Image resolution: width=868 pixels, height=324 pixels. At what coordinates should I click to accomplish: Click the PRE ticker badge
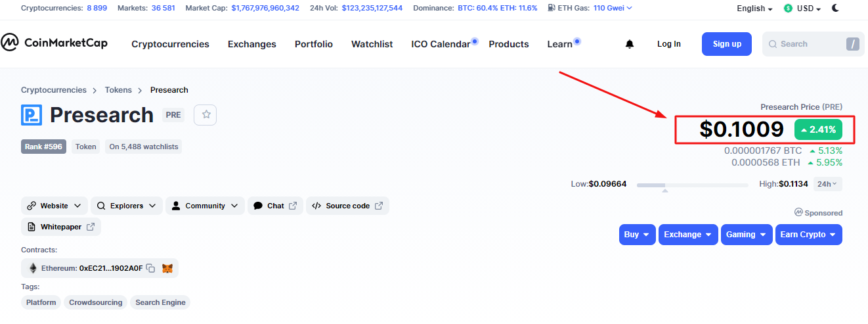pos(173,114)
